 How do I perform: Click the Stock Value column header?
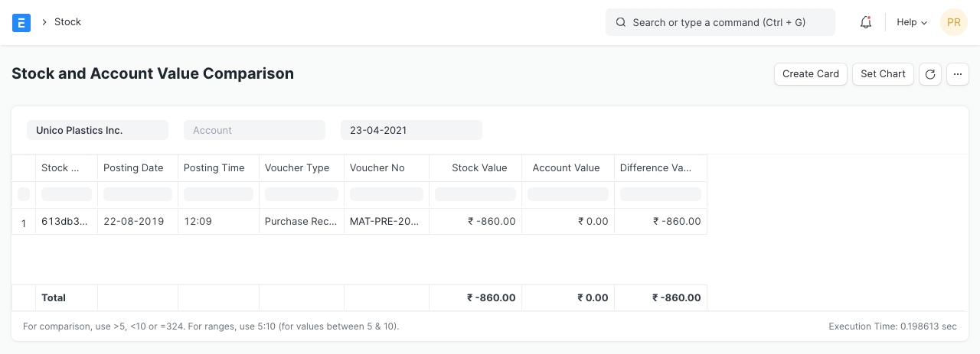click(x=479, y=168)
